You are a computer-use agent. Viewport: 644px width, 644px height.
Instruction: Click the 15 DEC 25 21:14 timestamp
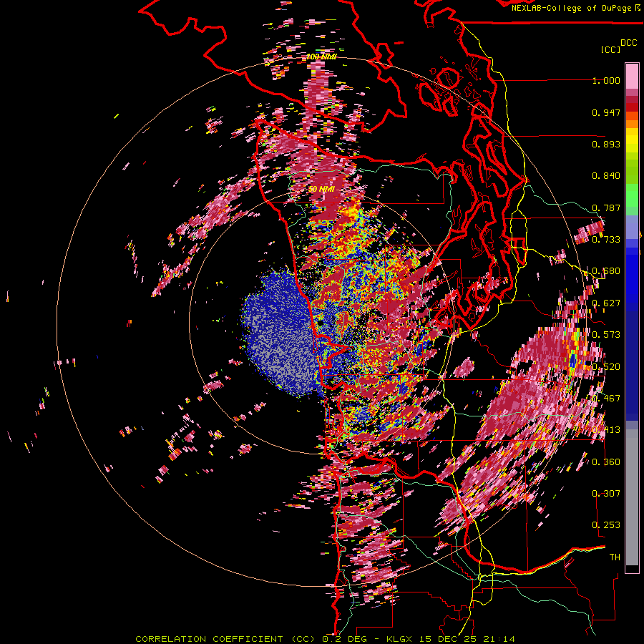[x=467, y=639]
